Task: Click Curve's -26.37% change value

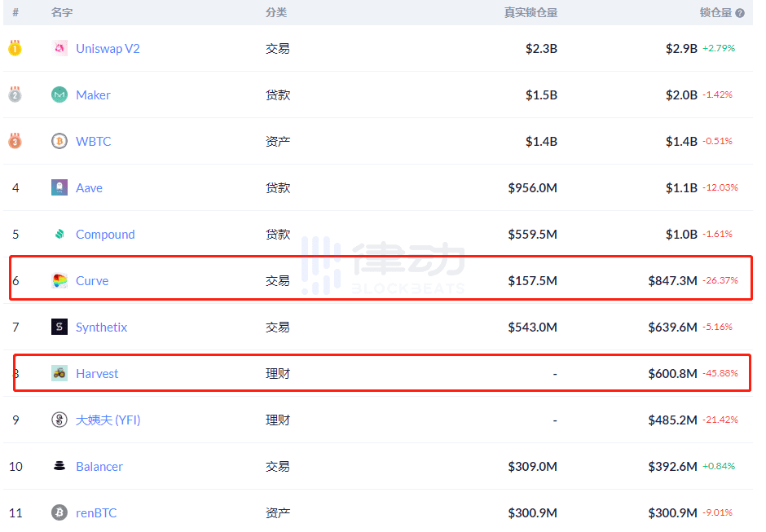Action: tap(720, 280)
